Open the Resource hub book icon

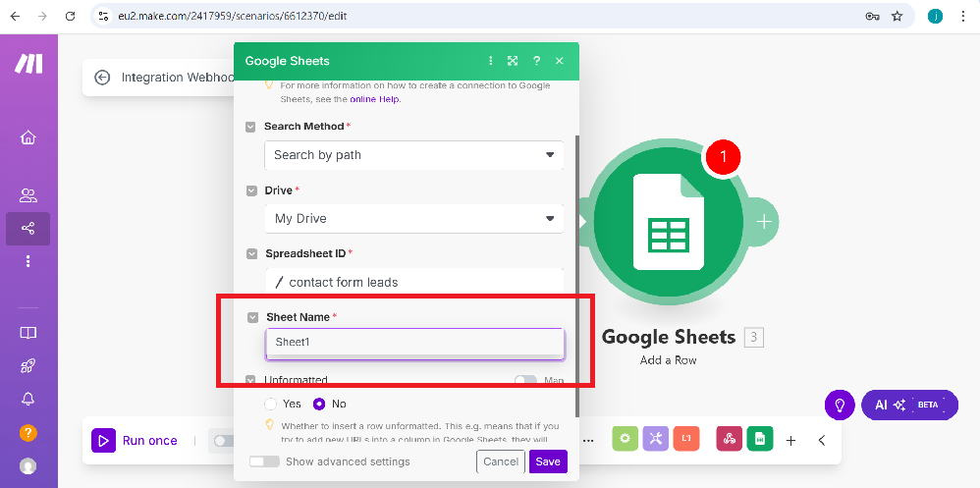click(28, 333)
